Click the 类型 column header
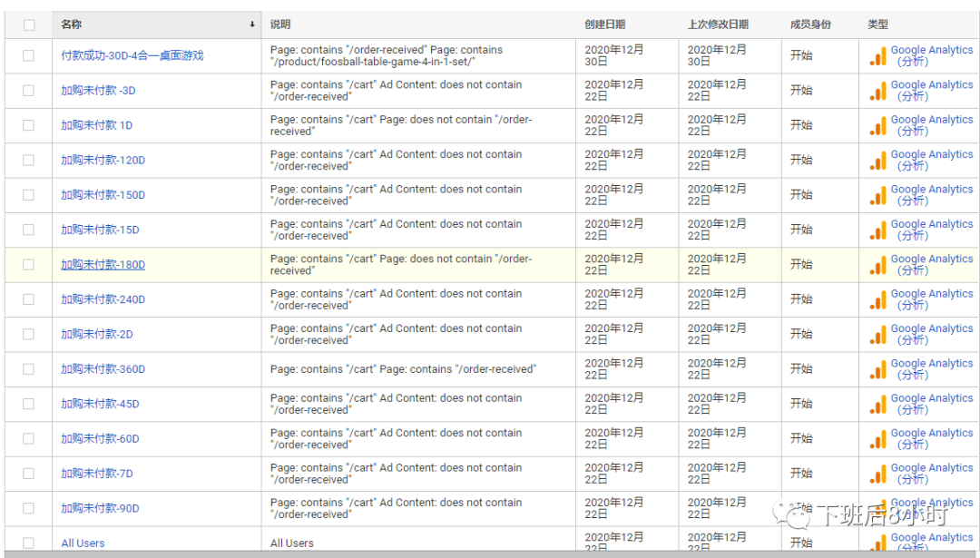 tap(877, 24)
